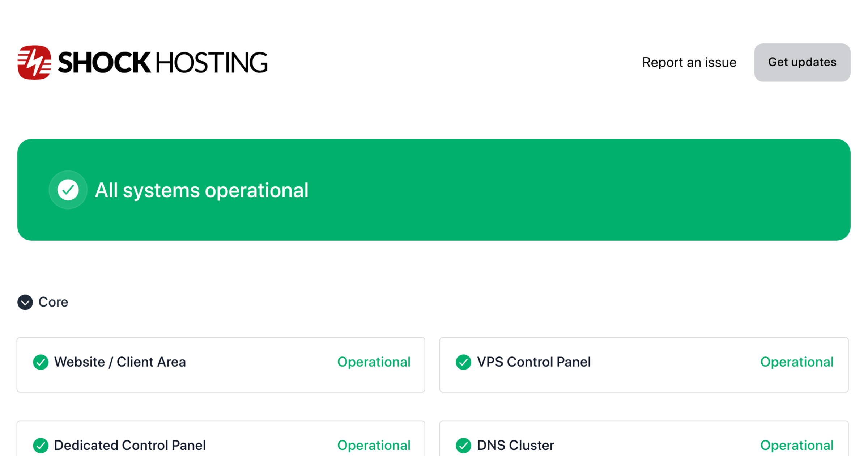Click the Shock Hosting lightning bolt logo icon

(34, 63)
